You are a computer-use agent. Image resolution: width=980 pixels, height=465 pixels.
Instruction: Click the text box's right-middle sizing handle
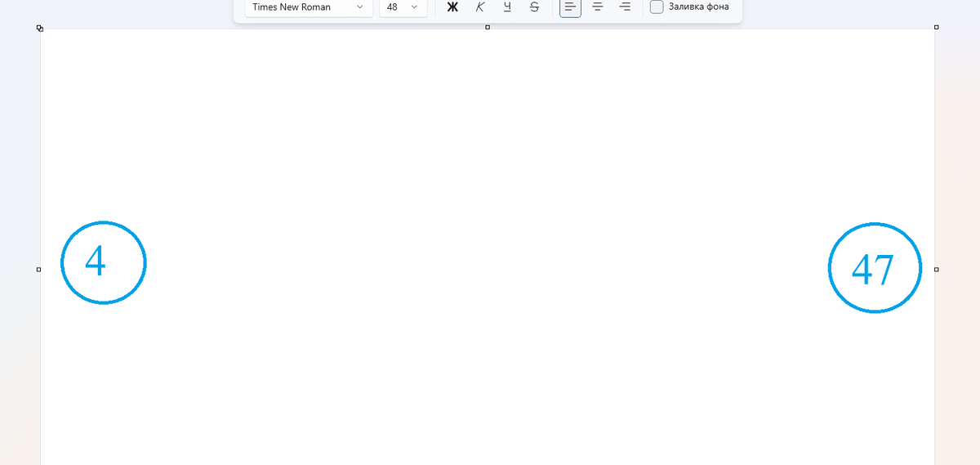[x=936, y=269]
